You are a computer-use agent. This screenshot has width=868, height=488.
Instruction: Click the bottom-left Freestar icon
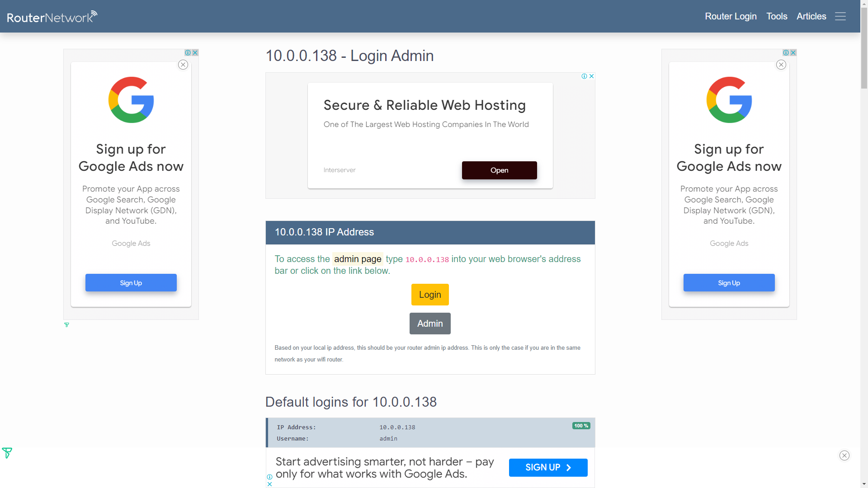[7, 453]
